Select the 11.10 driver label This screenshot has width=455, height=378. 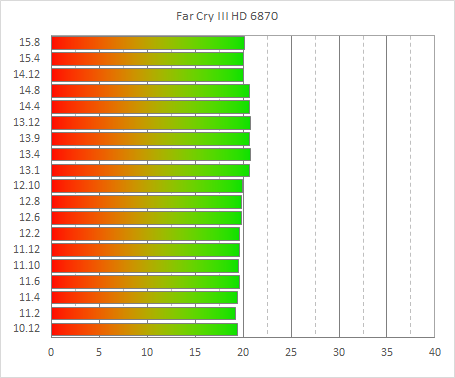pos(27,265)
